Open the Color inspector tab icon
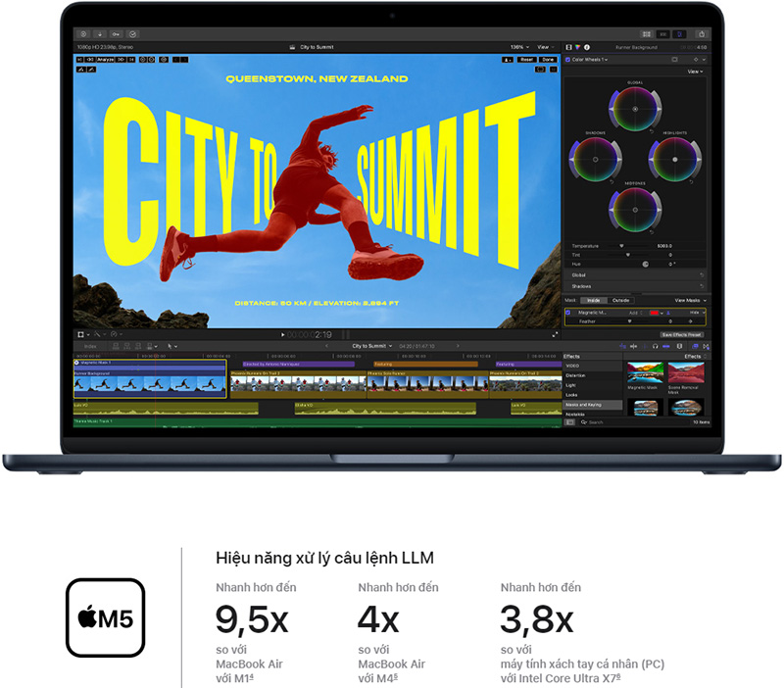Screen dimensions: 784x688 [x=576, y=47]
